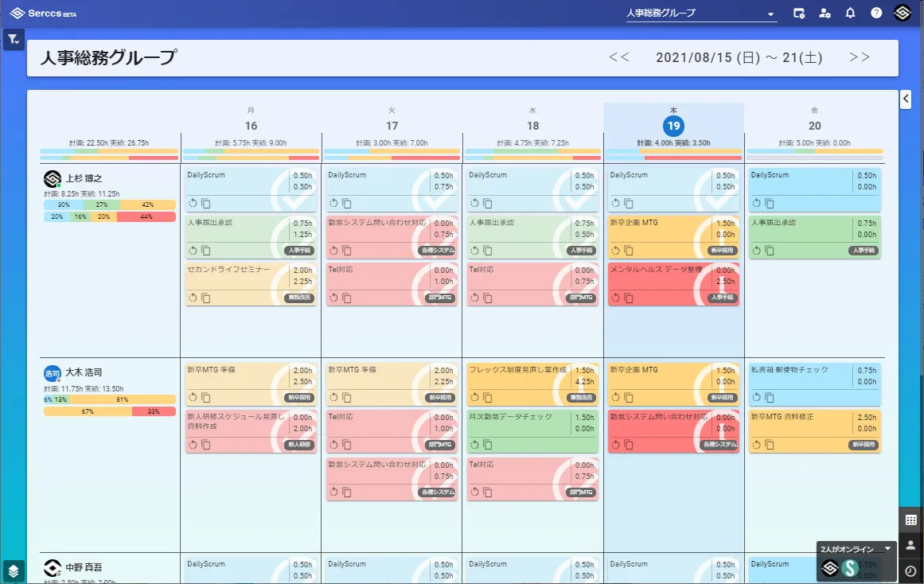Click copy icon on セカンドライフセミナー card
Image resolution: width=924 pixels, height=584 pixels.
(205, 298)
